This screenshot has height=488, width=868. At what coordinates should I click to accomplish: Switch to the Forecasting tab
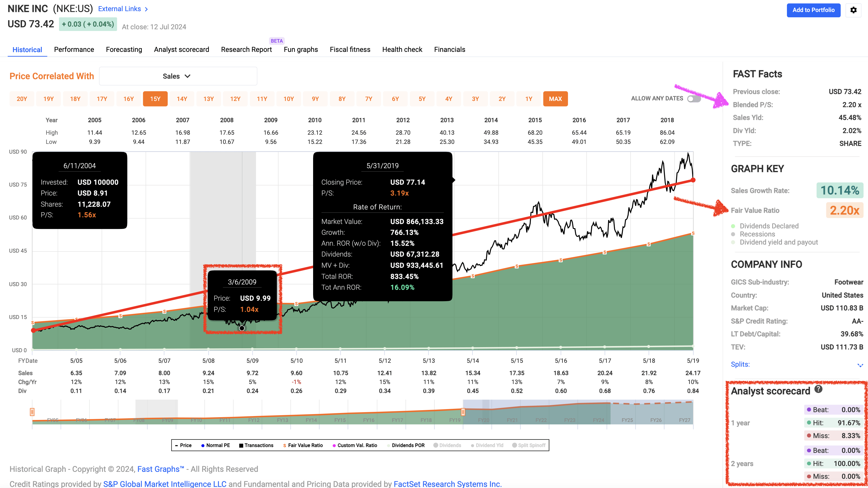click(x=124, y=50)
